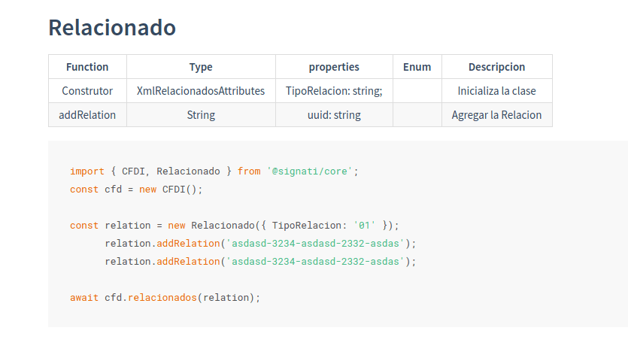
Task: Click the 'new CFDI()' code line
Action: coord(136,190)
